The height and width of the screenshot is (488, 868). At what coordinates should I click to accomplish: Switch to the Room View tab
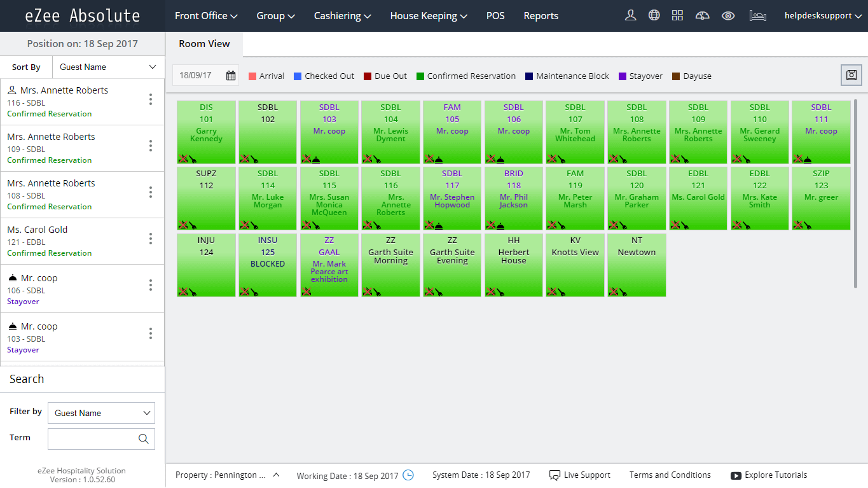(x=204, y=43)
